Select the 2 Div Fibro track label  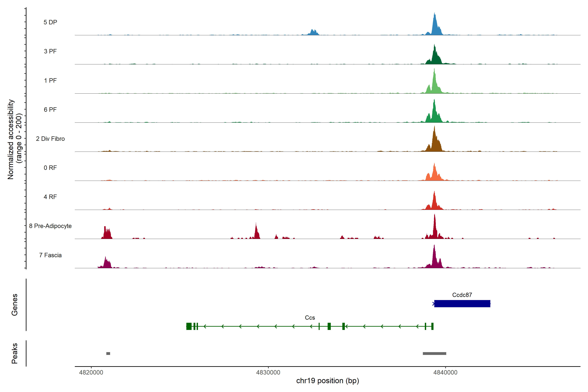coord(50,139)
